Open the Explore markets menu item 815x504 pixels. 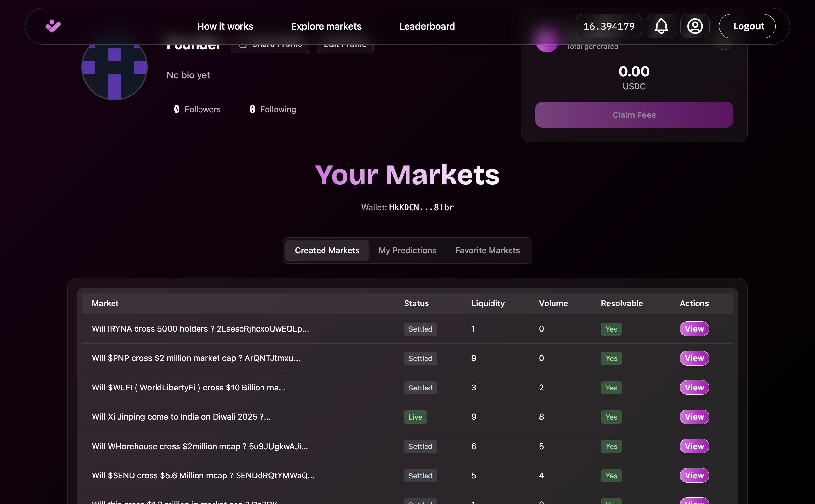pos(326,26)
